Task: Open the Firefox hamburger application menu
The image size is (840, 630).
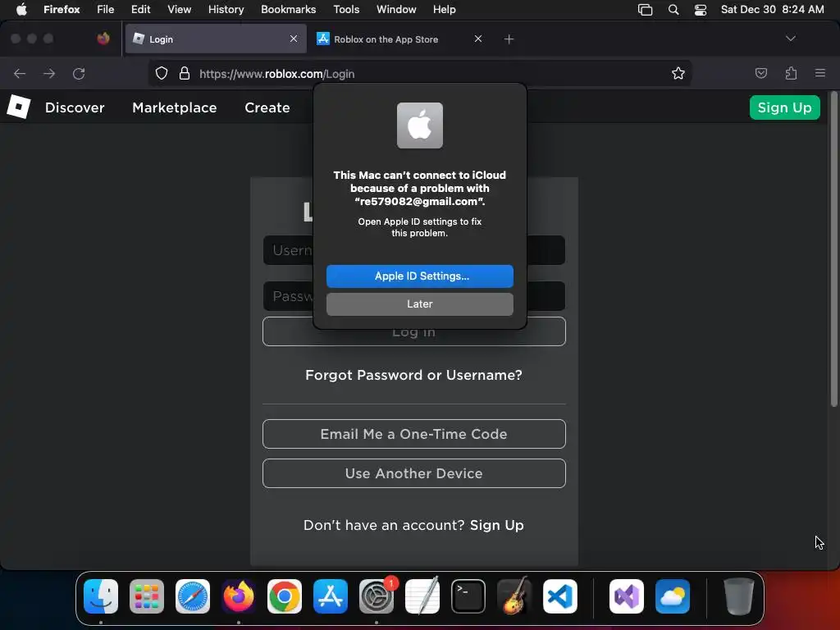Action: pos(820,73)
